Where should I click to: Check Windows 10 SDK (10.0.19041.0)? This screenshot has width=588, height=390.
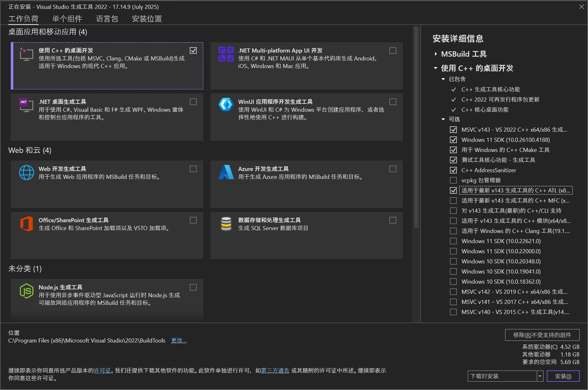tap(453, 272)
